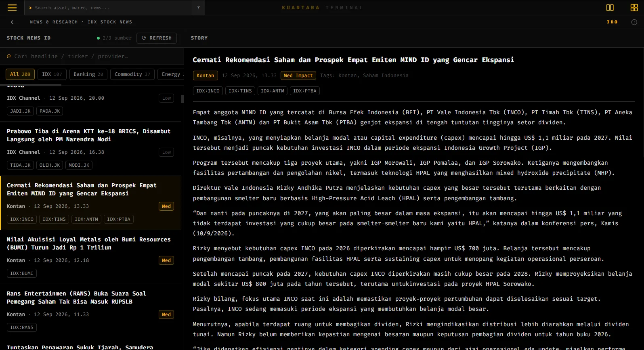Go back using the left chevron arrow
Screen dimensions: 644x350
point(12,22)
